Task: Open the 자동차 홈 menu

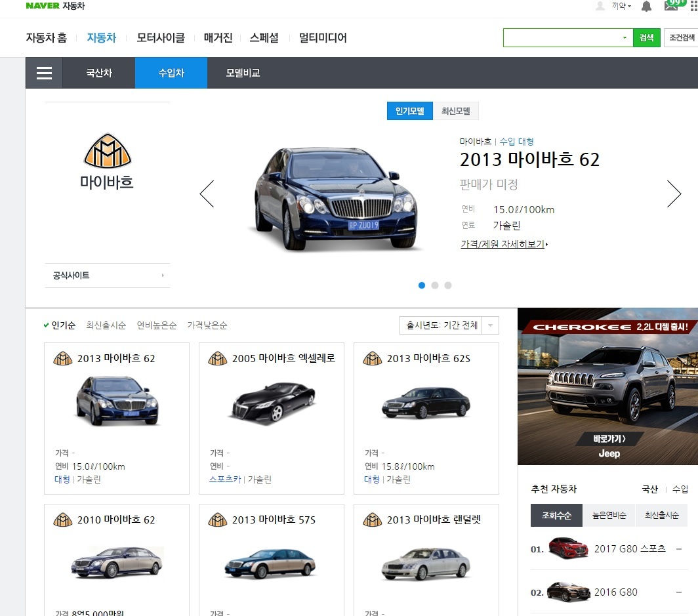Action: point(47,38)
